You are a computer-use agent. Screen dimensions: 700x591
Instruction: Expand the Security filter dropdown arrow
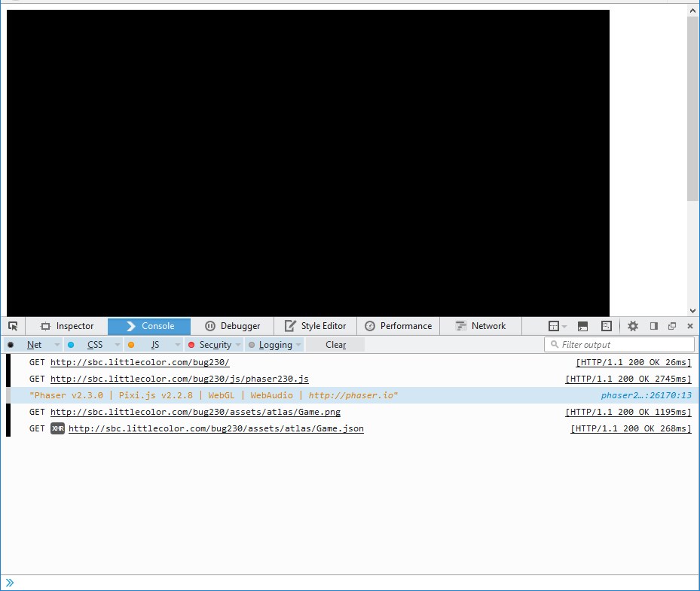[x=238, y=345]
